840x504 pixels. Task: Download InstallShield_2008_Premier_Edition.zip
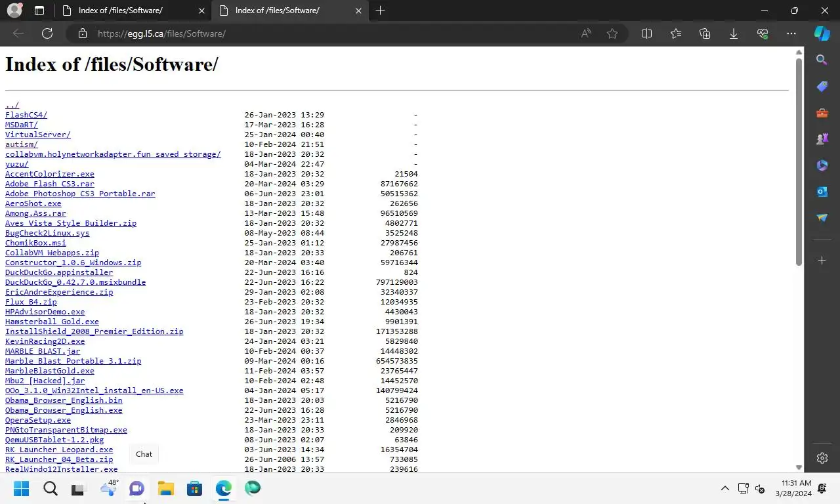(x=94, y=331)
